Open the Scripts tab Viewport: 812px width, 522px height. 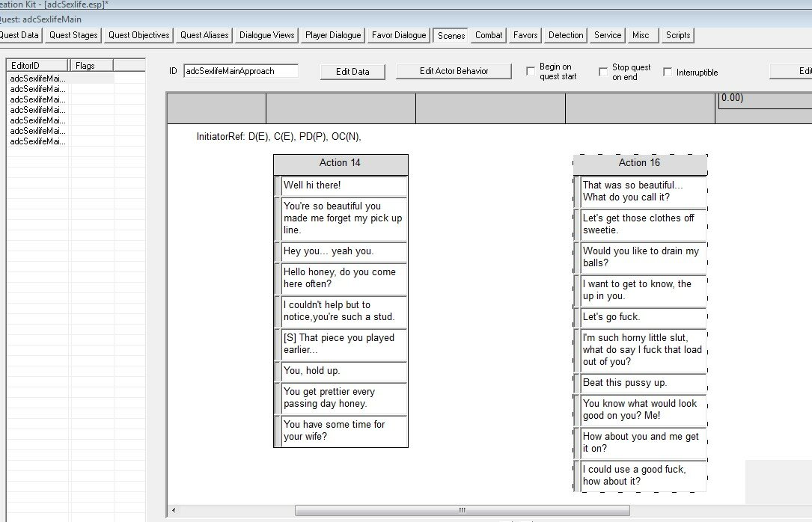tap(678, 35)
